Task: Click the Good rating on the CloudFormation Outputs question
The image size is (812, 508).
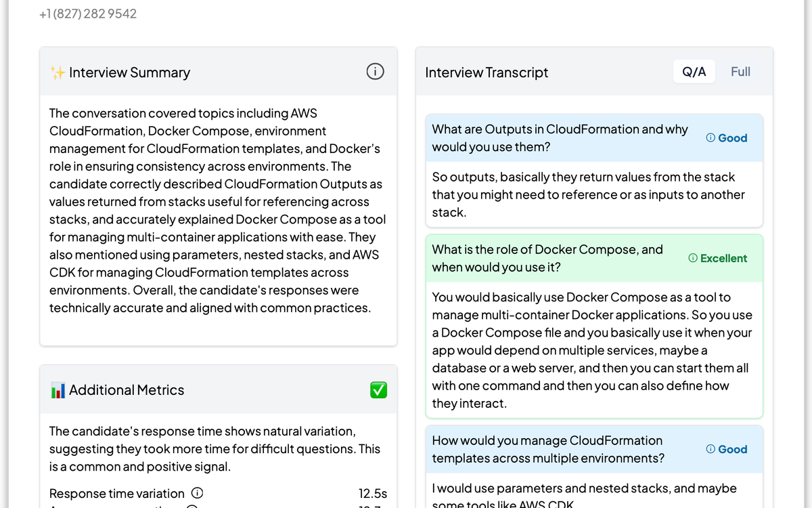Action: pos(726,138)
